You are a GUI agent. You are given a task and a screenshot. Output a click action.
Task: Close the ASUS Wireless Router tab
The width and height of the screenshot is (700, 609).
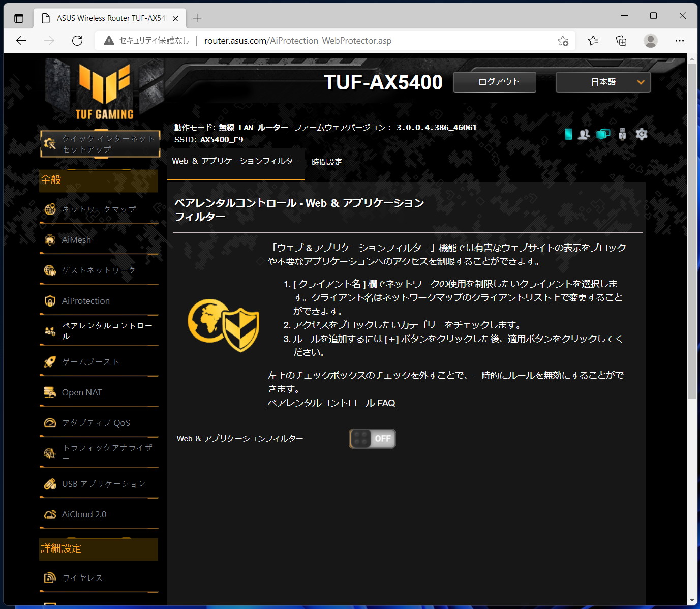click(x=175, y=18)
